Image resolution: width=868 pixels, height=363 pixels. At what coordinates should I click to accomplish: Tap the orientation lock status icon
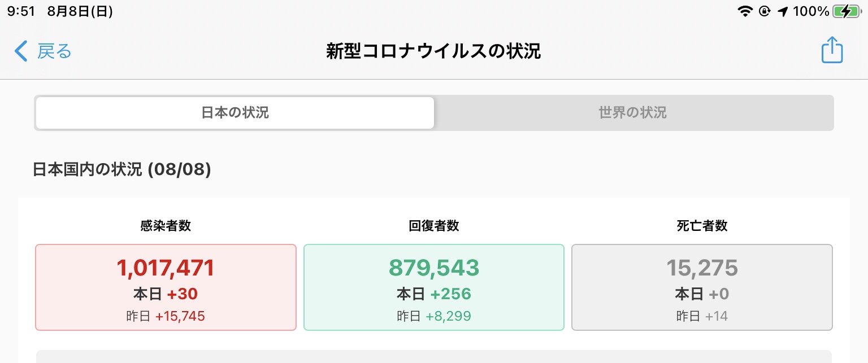pos(765,11)
